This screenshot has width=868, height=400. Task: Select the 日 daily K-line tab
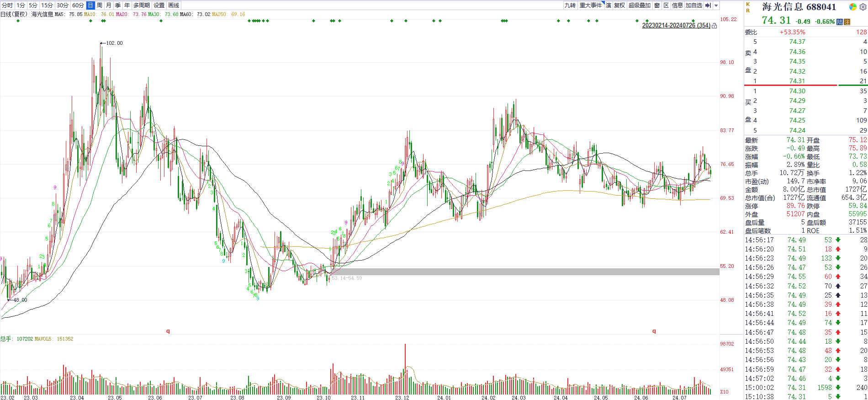90,5
